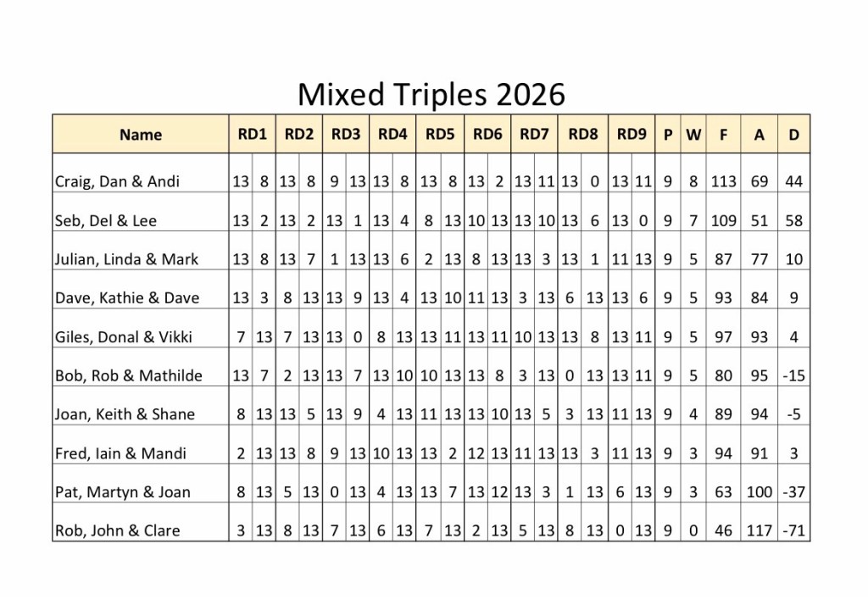Click the F column header
Screen dimensions: 868x616
(723, 134)
